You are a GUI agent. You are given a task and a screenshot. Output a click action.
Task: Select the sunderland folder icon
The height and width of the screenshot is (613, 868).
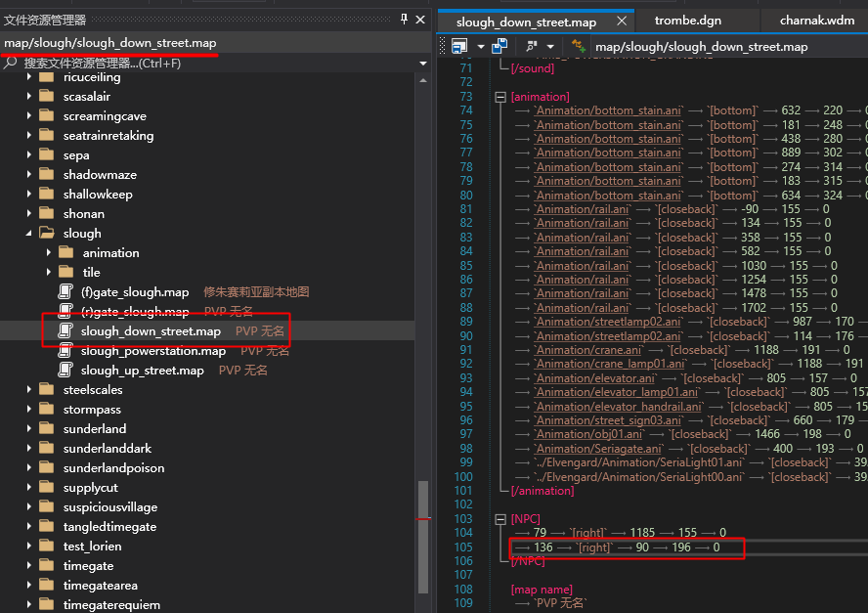(x=47, y=428)
